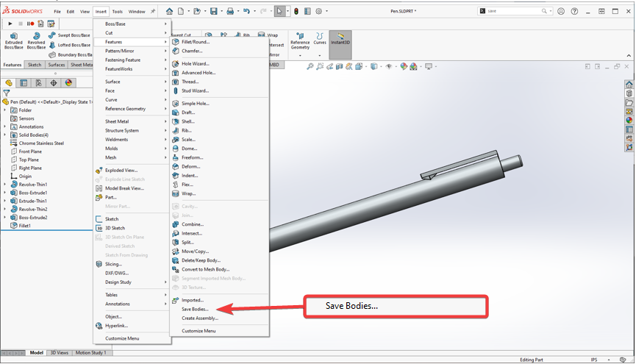
Task: Open the File menu
Action: (57, 11)
